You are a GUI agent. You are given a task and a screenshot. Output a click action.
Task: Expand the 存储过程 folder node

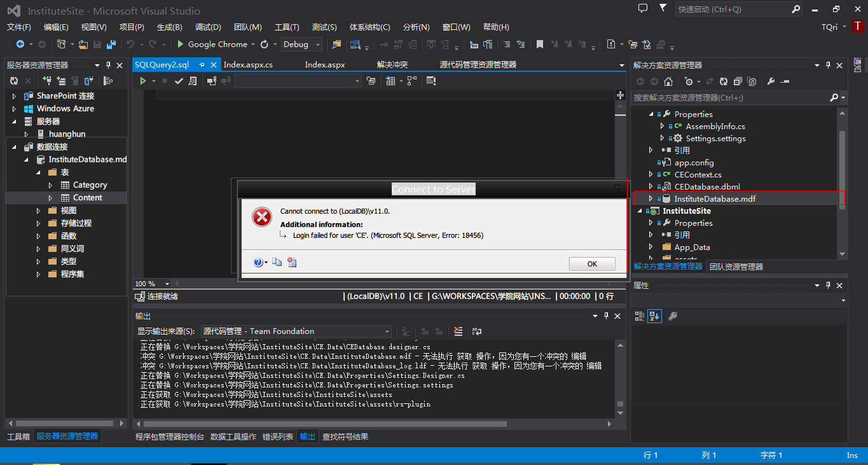tap(39, 223)
